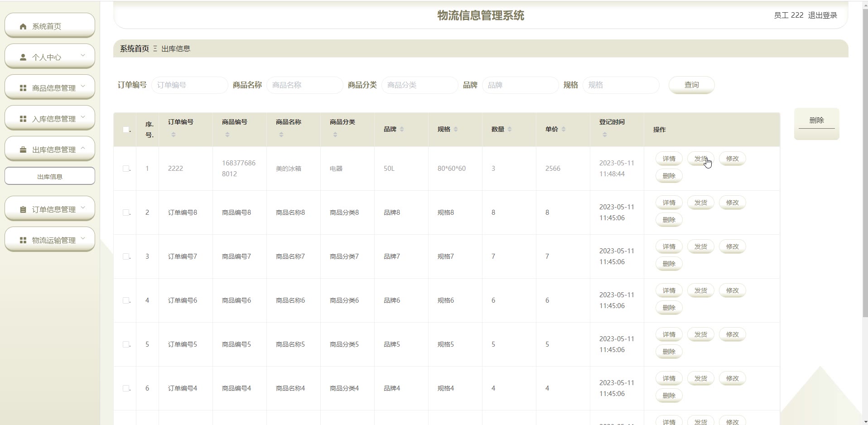Select the 出库信息 submenu item
This screenshot has height=425, width=868.
50,176
